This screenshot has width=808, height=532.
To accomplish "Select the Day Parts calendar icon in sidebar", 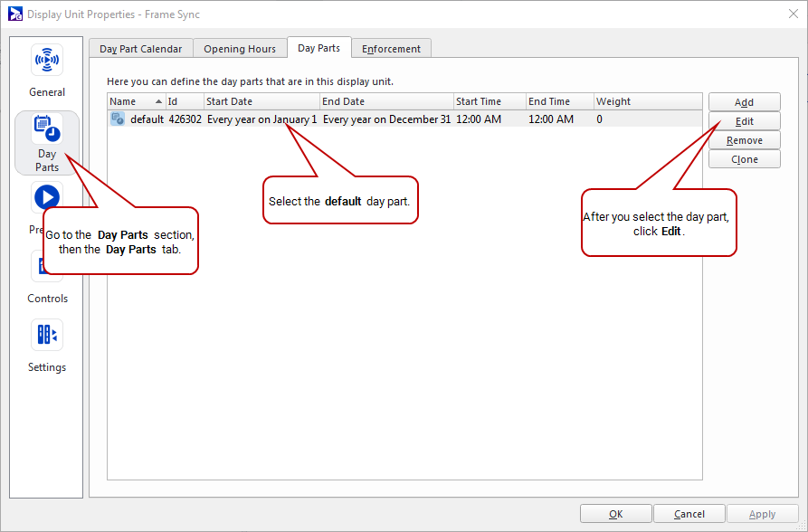I will click(x=47, y=130).
